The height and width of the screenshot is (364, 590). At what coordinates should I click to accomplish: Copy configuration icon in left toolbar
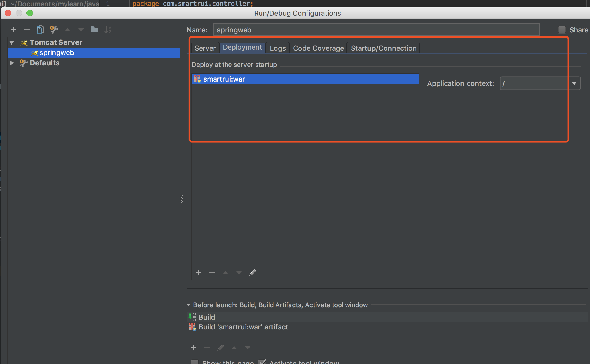pyautogui.click(x=40, y=30)
